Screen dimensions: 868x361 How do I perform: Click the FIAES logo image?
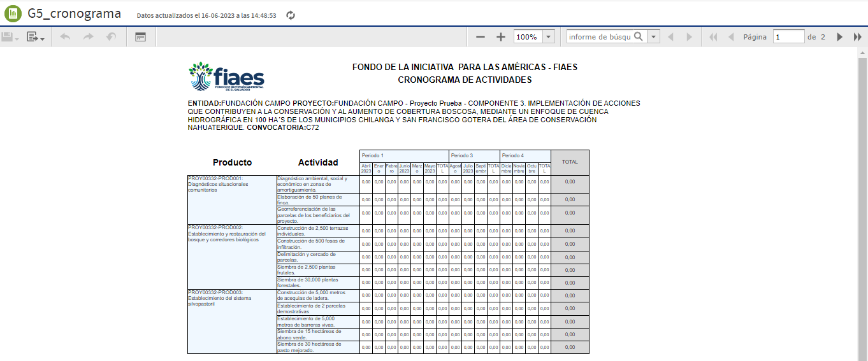pyautogui.click(x=226, y=77)
